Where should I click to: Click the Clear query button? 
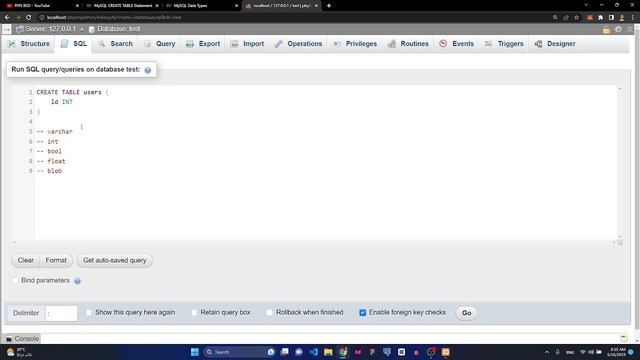point(25,260)
